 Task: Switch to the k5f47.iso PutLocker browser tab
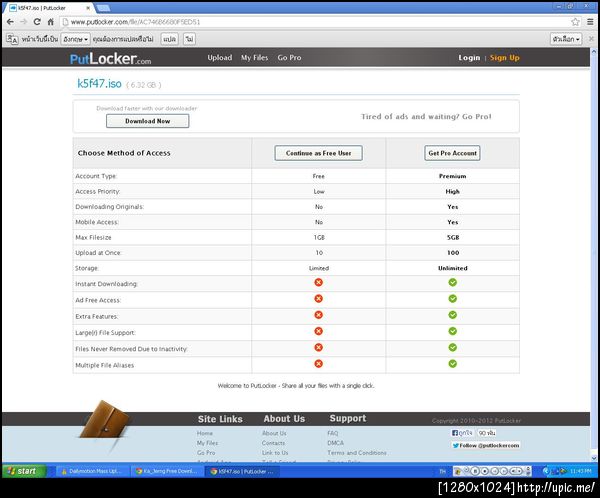[x=48, y=8]
